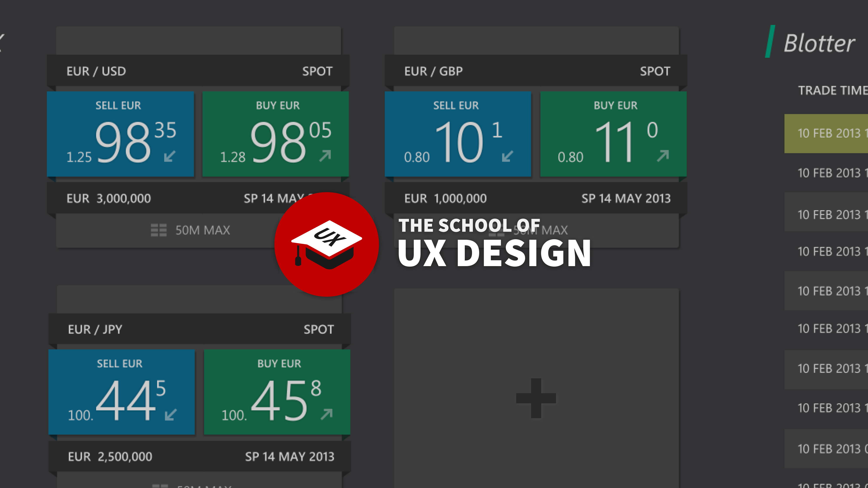Image resolution: width=868 pixels, height=488 pixels.
Task: Click the down arrow in the EUR/GBP sell tile
Action: [508, 156]
